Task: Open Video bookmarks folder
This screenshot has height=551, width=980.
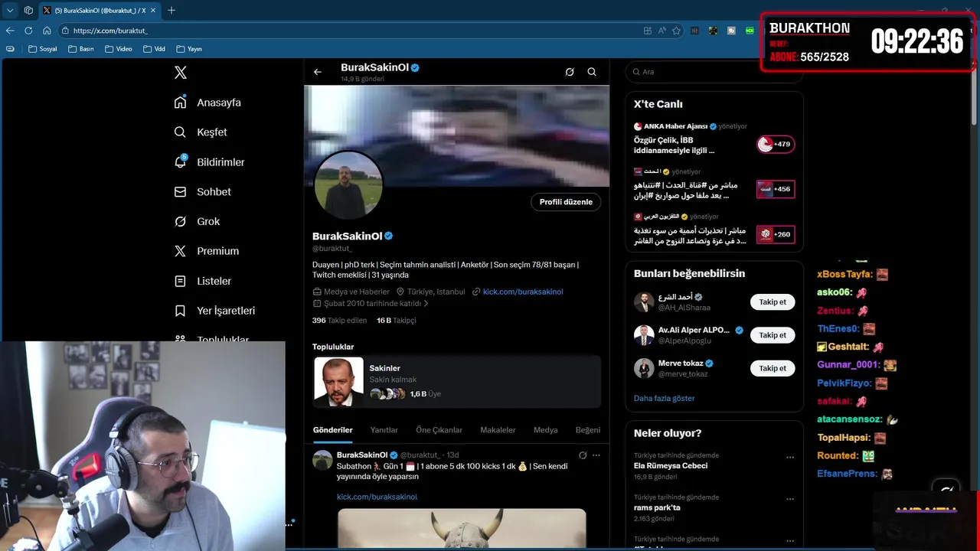Action: pyautogui.click(x=119, y=49)
